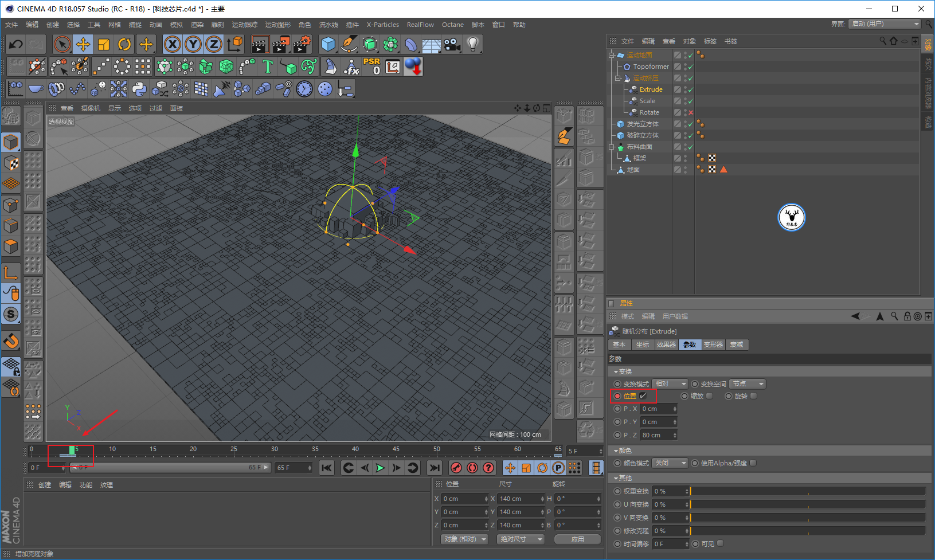
Task: Render the current view clapperboard icon
Action: [x=260, y=44]
